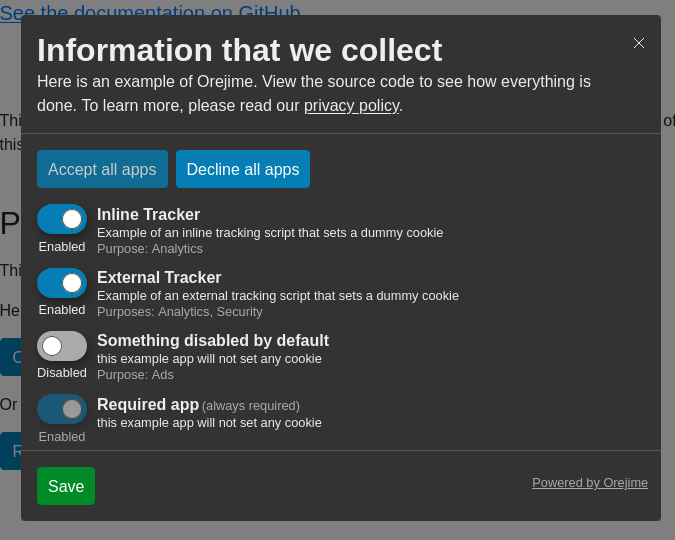
Task: Open See the documentation on GitHub link
Action: coord(150,12)
